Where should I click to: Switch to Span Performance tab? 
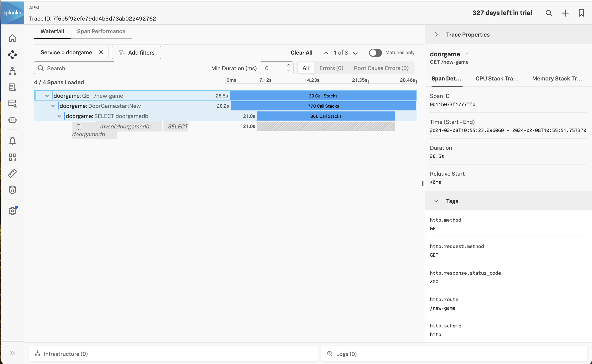coord(101,31)
